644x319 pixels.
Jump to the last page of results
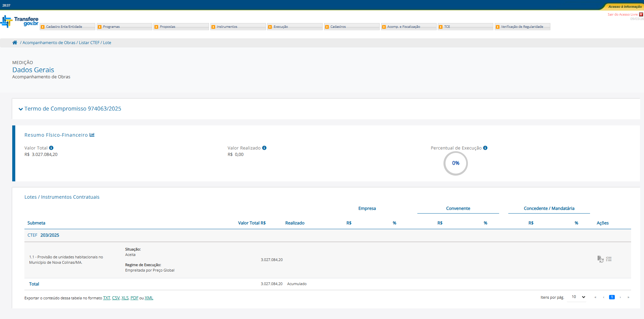point(628,297)
